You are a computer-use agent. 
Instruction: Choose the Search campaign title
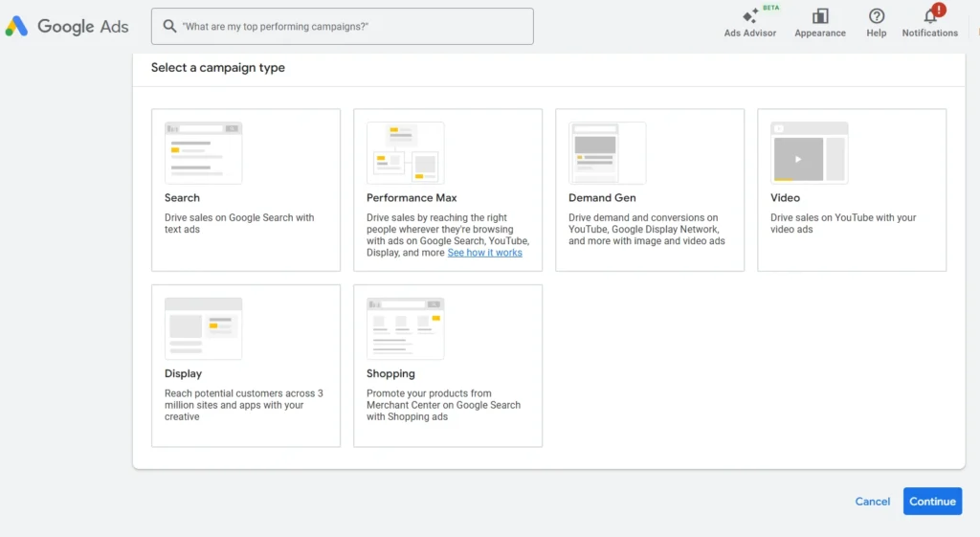[182, 197]
